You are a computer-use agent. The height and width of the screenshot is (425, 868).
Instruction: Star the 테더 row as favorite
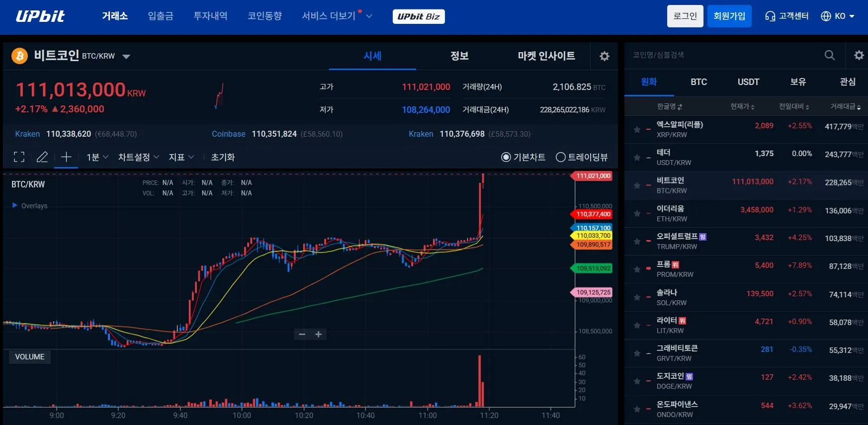click(x=637, y=158)
